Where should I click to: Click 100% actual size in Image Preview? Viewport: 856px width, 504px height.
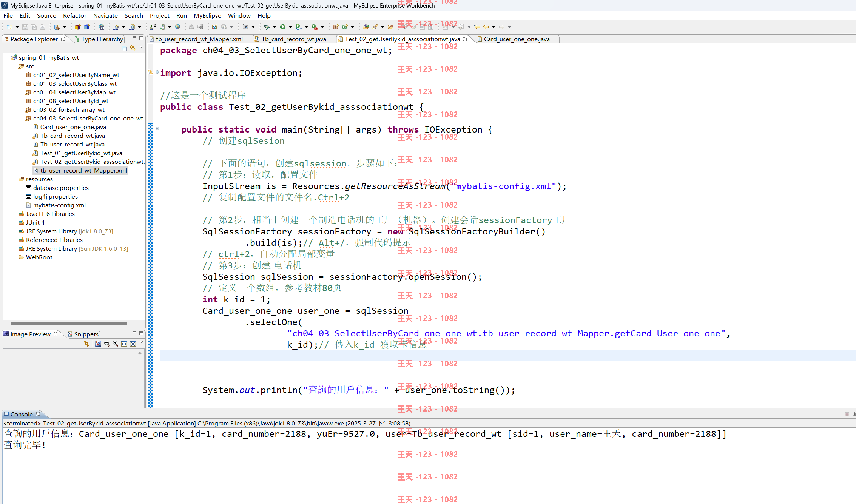point(124,344)
